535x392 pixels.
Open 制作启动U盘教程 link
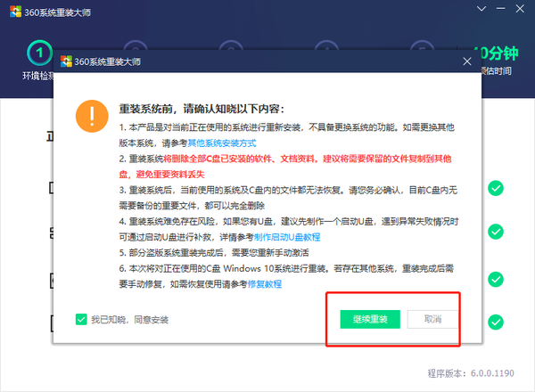click(286, 237)
